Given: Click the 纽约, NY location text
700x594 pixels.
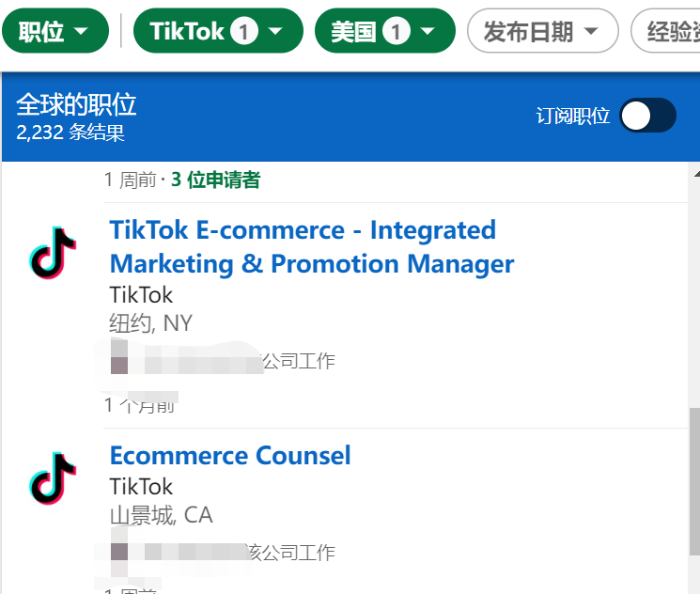Looking at the screenshot, I should (150, 323).
